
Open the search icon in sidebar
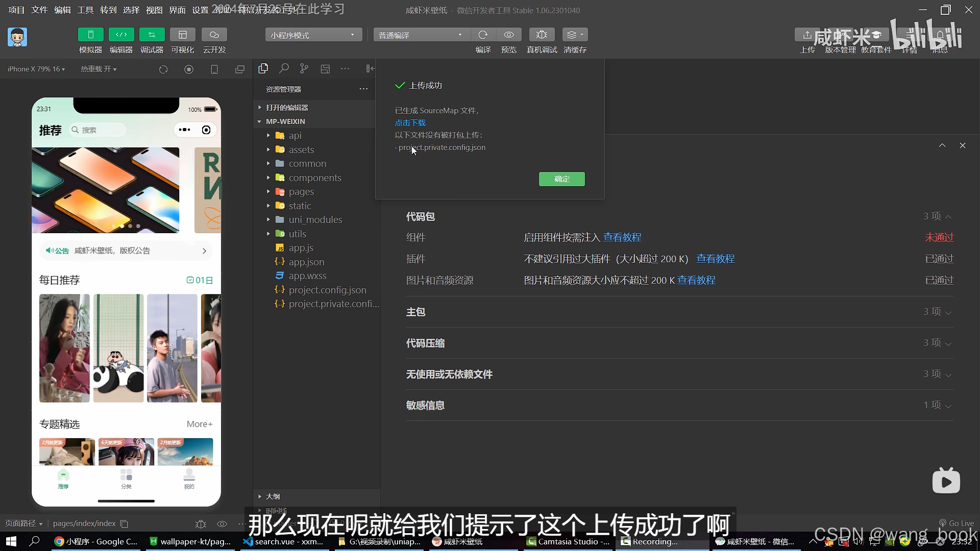284,68
